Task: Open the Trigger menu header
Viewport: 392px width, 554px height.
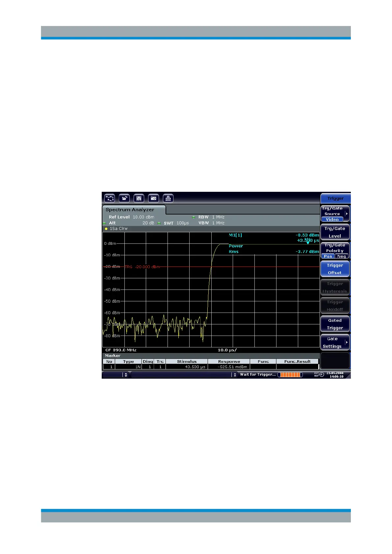Action: 335,198
